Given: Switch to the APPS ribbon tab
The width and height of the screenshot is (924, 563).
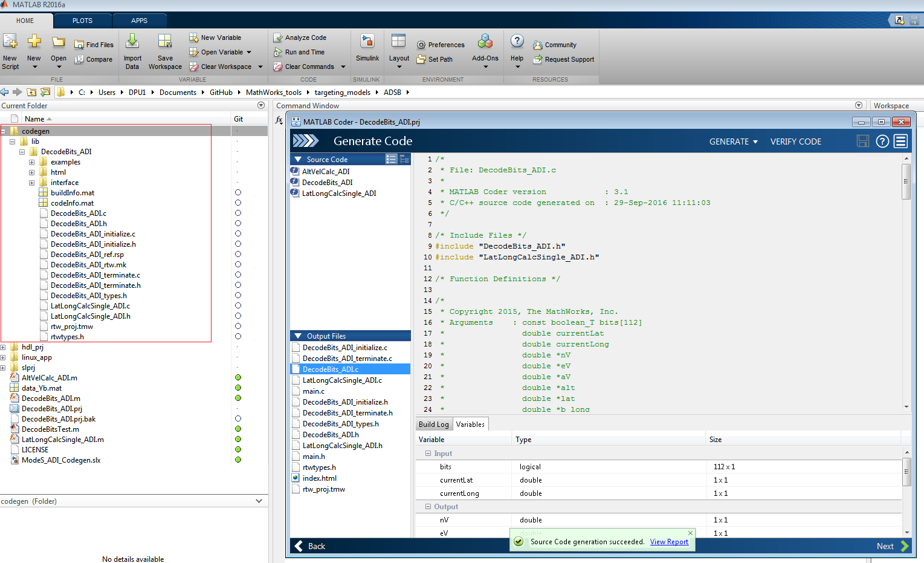Looking at the screenshot, I should 140,21.
